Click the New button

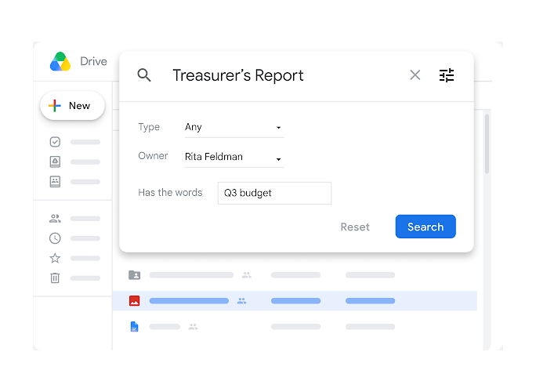click(x=72, y=106)
